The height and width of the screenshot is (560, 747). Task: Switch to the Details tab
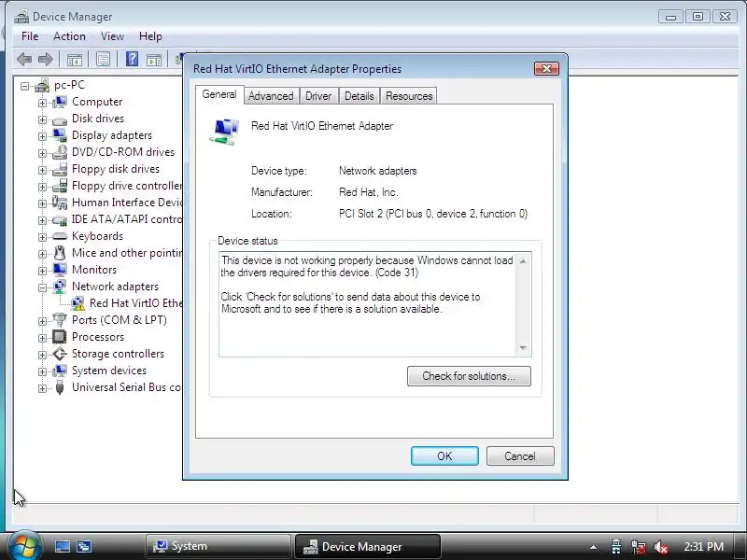point(359,96)
